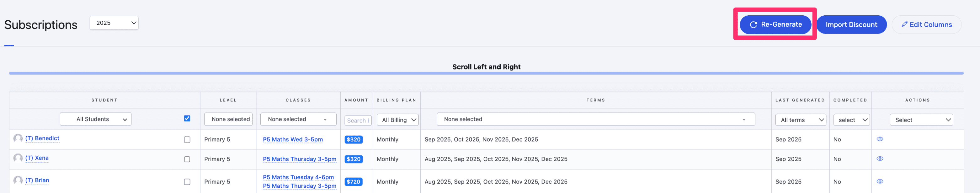Click the Amount search input field
980x193 pixels.
[x=358, y=120]
